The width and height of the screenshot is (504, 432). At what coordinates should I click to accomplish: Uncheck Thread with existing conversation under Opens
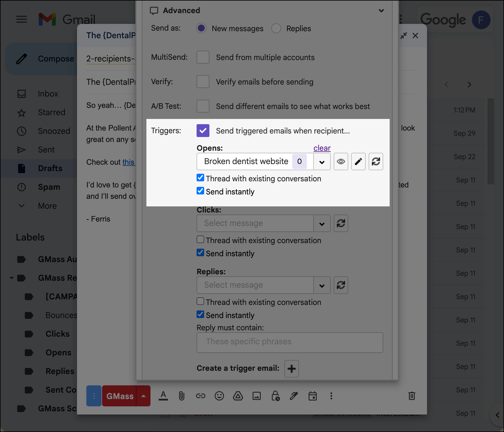[x=200, y=178]
